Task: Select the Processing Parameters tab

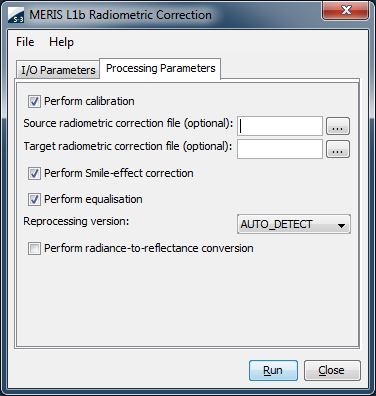Action: coord(160,69)
